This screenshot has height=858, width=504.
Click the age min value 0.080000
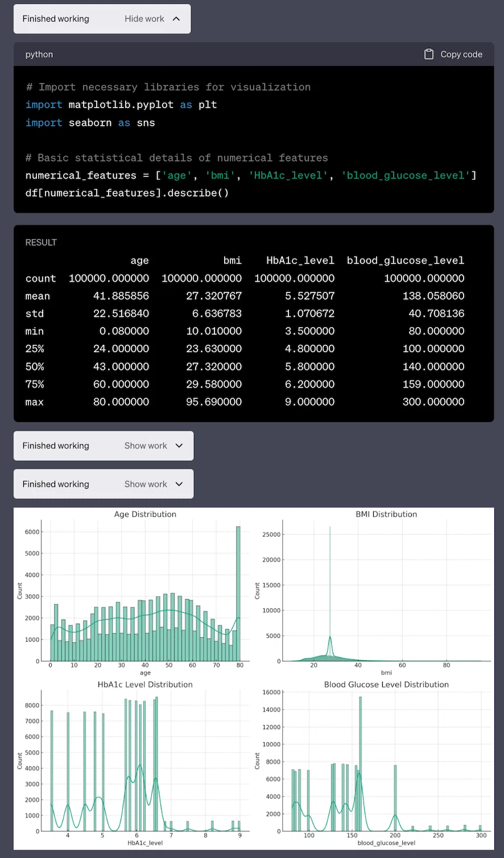tap(124, 331)
